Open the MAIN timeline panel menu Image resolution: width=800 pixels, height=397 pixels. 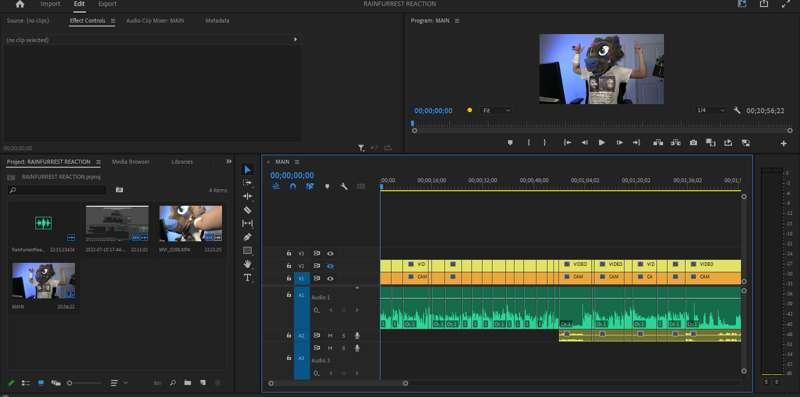click(297, 162)
